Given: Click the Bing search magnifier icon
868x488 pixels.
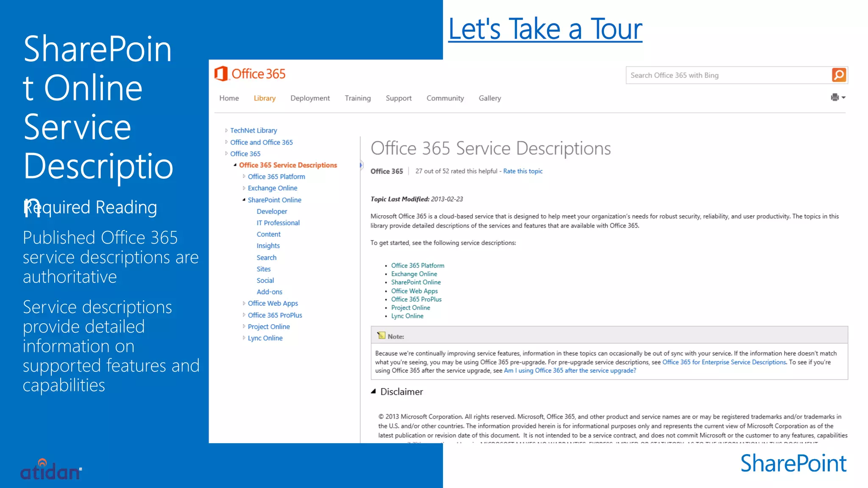Looking at the screenshot, I should click(x=839, y=75).
